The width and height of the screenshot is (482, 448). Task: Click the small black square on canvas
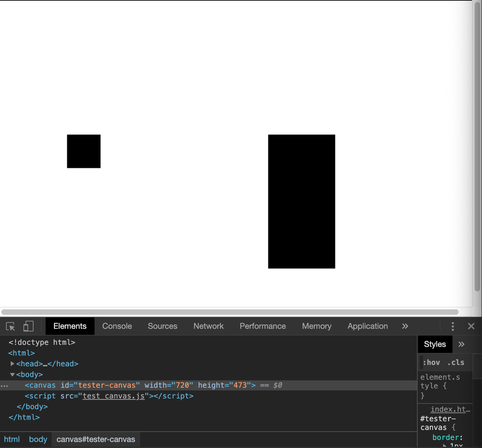(84, 151)
